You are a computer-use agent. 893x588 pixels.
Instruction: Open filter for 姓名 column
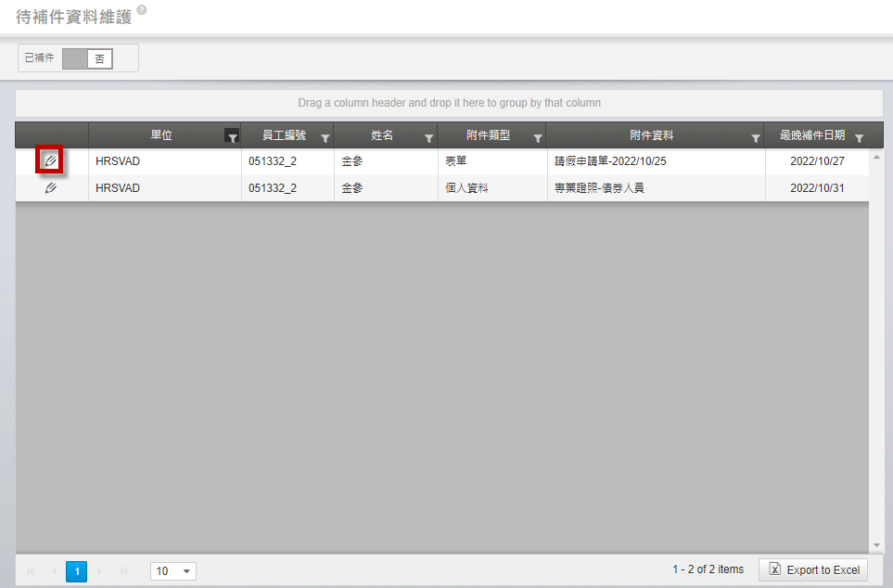tap(428, 137)
